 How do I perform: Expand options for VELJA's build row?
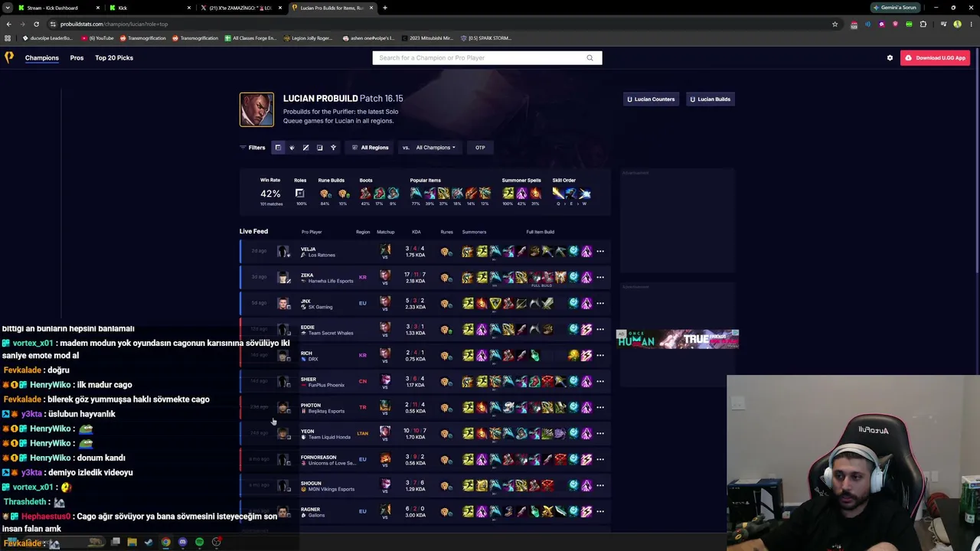(600, 251)
